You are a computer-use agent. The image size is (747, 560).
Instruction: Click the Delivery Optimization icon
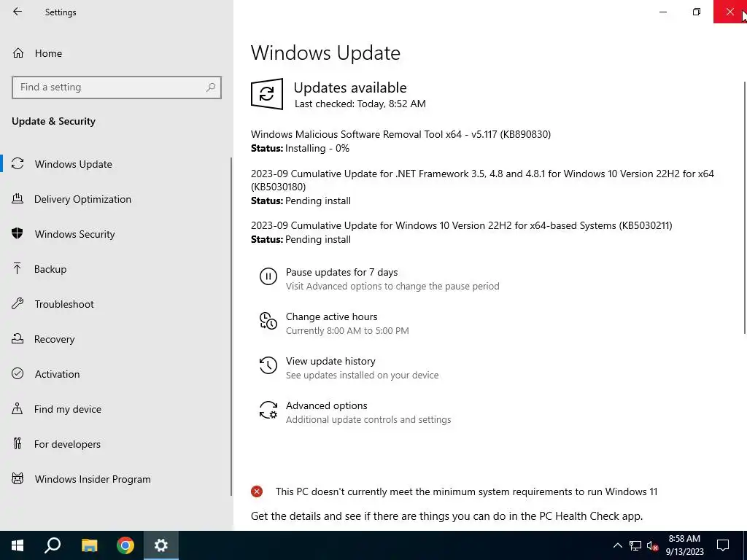[x=18, y=198]
